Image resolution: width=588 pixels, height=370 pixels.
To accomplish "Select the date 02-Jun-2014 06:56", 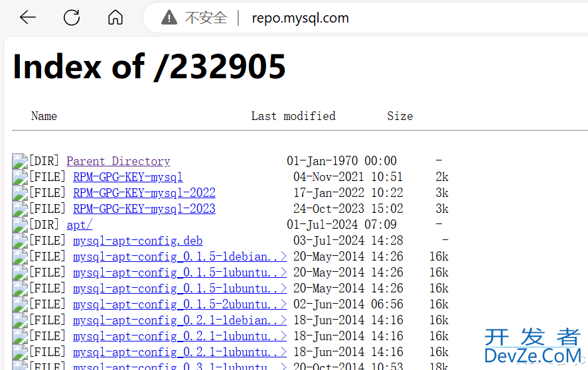I will [x=348, y=304].
